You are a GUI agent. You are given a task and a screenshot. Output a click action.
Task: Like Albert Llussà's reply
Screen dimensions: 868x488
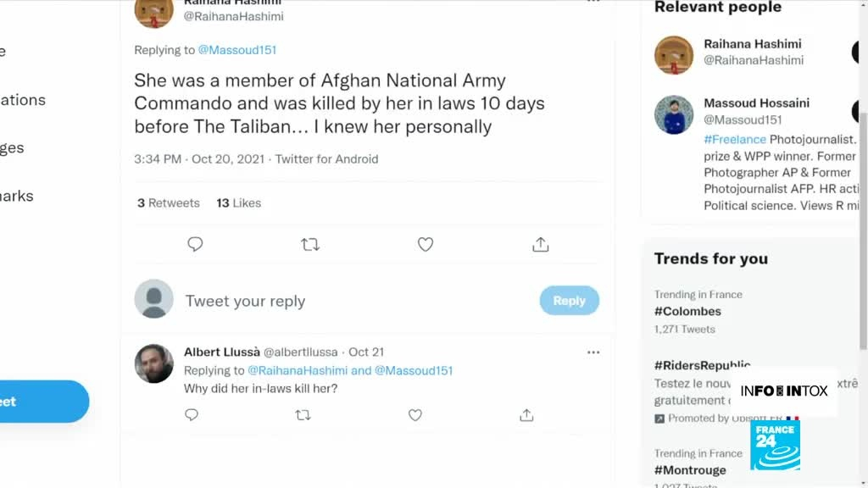415,415
